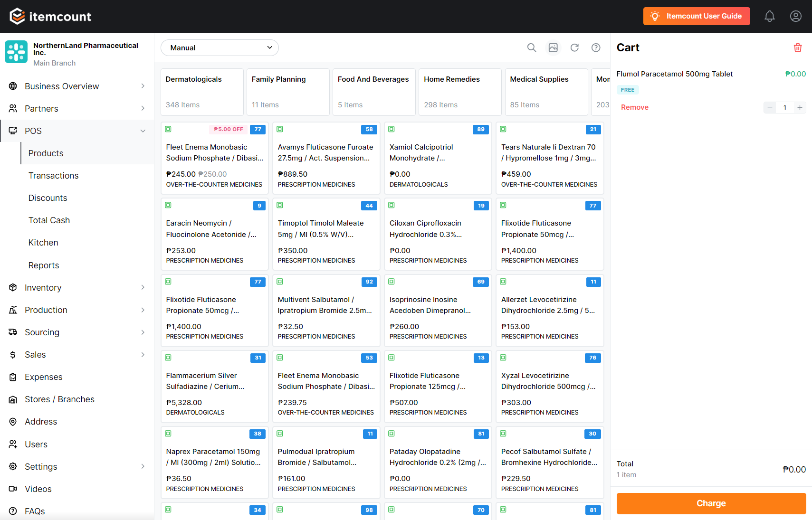The width and height of the screenshot is (812, 520).
Task: Select Family Planning category tab
Action: pyautogui.click(x=288, y=92)
